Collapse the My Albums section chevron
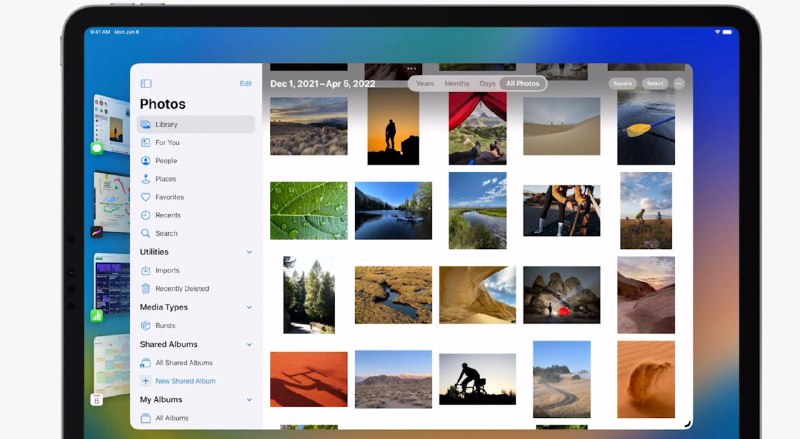Viewport: 800px width, 439px height. pos(249,400)
